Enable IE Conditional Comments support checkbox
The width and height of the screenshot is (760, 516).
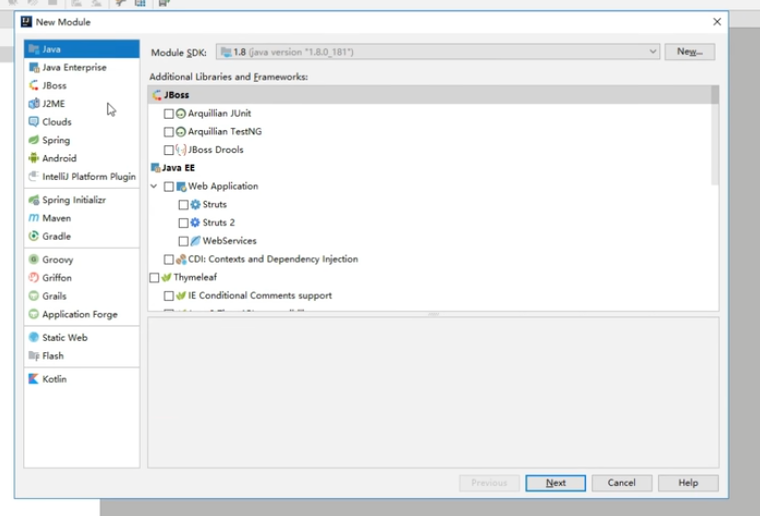pos(169,296)
